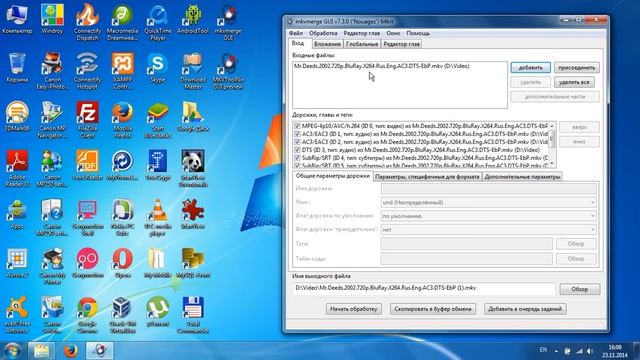Click the 'Начать обработку' button

[353, 309]
